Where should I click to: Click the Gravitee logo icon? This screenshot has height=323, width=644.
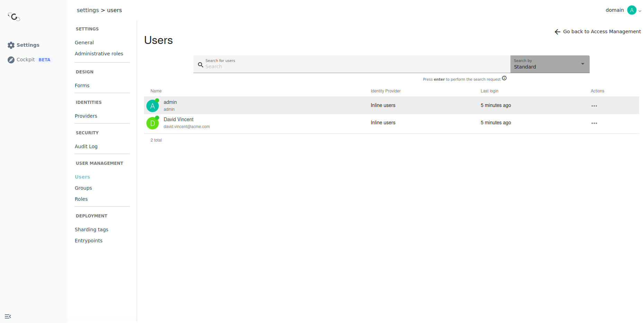tap(14, 17)
